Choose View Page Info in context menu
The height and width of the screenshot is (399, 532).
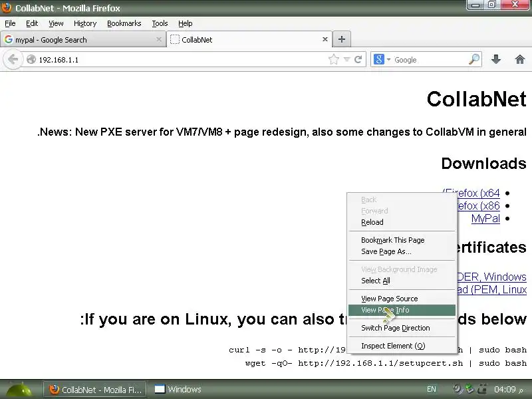402,310
